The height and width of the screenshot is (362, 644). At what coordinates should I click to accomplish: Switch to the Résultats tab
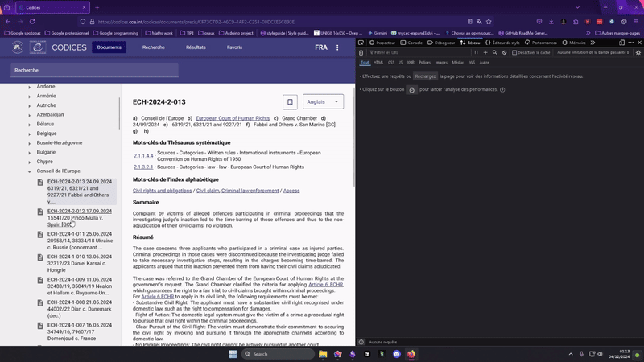196,47
